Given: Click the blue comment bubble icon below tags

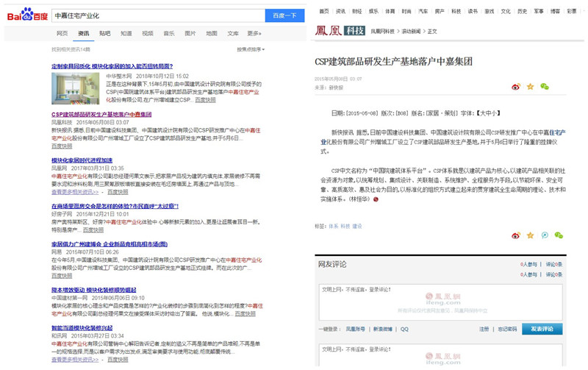Looking at the screenshot, I should [x=545, y=235].
